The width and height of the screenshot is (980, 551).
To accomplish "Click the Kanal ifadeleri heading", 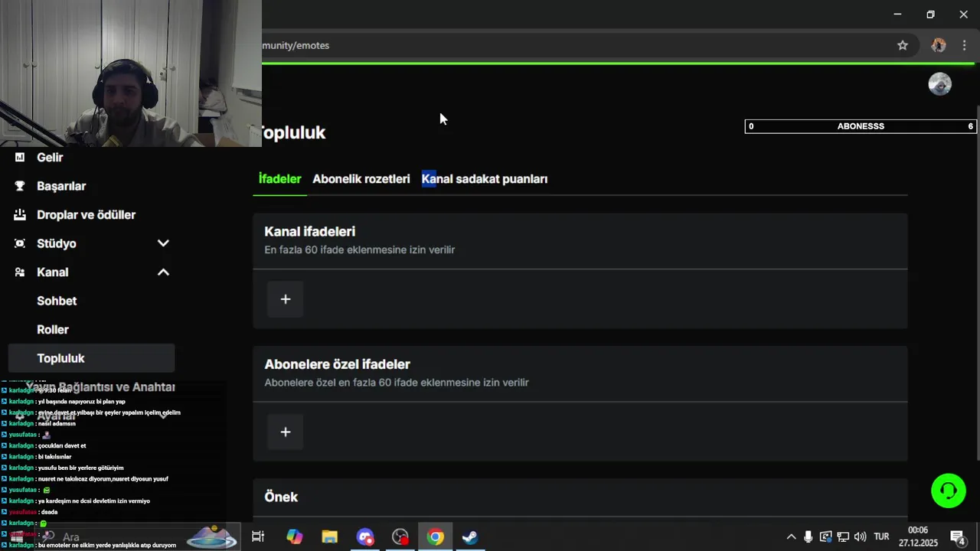I will pos(310,232).
